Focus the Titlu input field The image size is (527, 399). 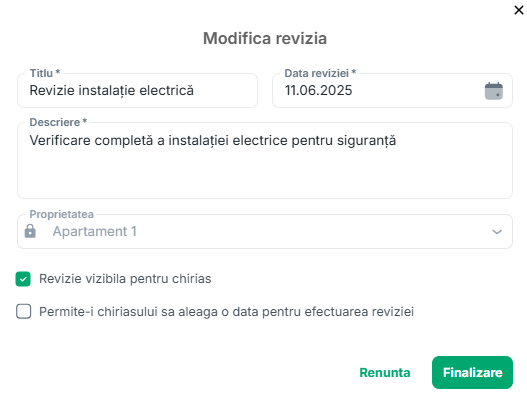pos(137,90)
